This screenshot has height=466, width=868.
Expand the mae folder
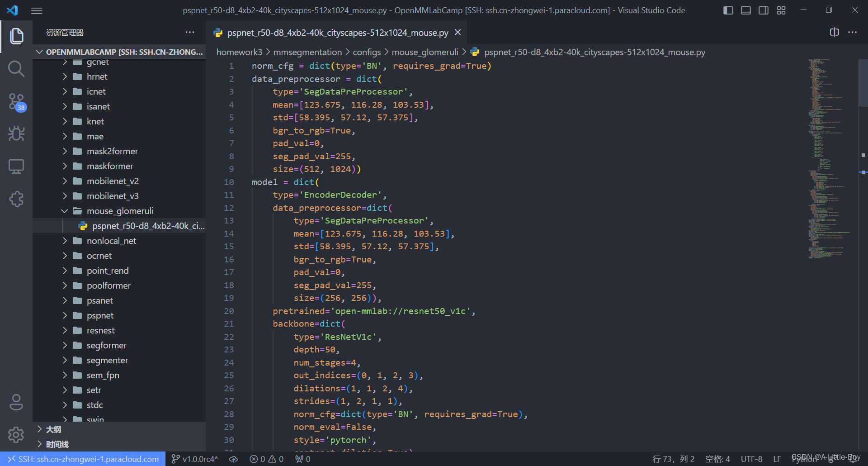click(x=120, y=136)
